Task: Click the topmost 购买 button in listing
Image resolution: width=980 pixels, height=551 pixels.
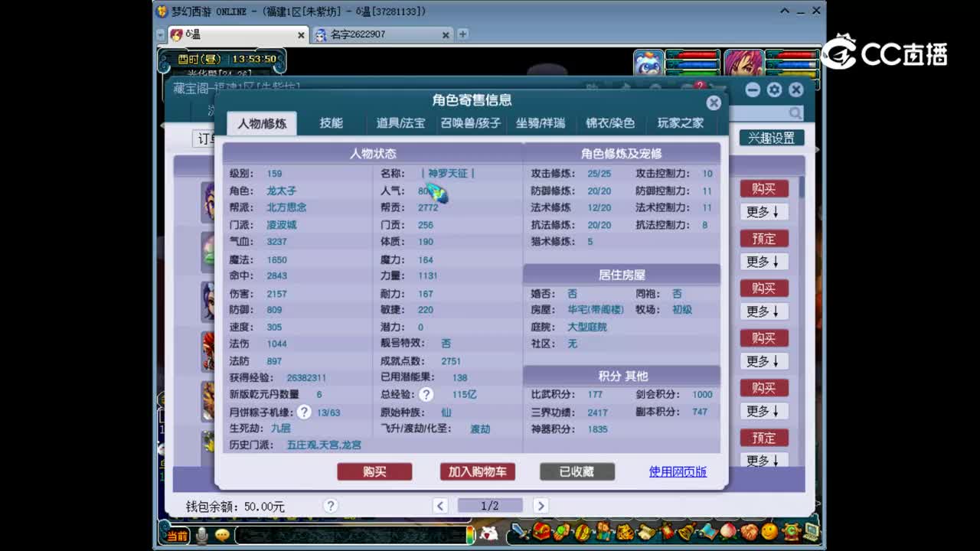Action: tap(763, 189)
